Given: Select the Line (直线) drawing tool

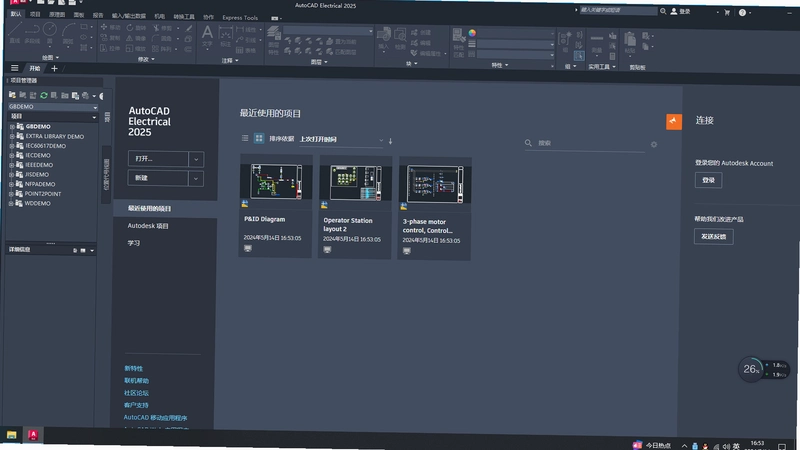Looking at the screenshot, I should 15,32.
